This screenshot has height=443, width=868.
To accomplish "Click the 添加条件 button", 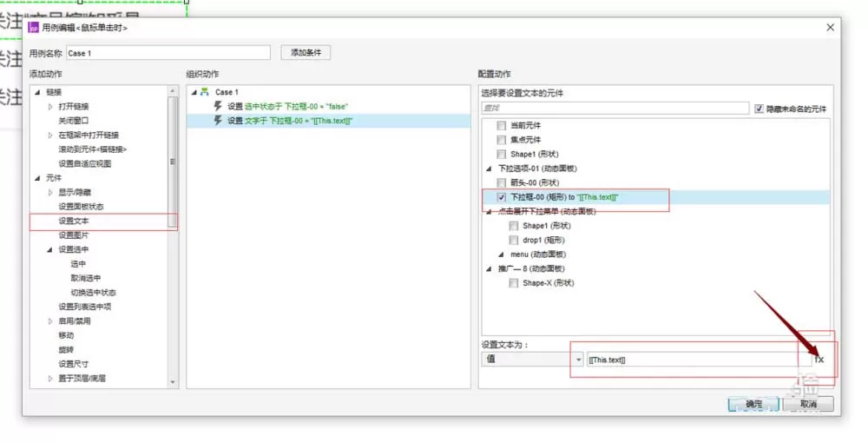I will [x=306, y=53].
